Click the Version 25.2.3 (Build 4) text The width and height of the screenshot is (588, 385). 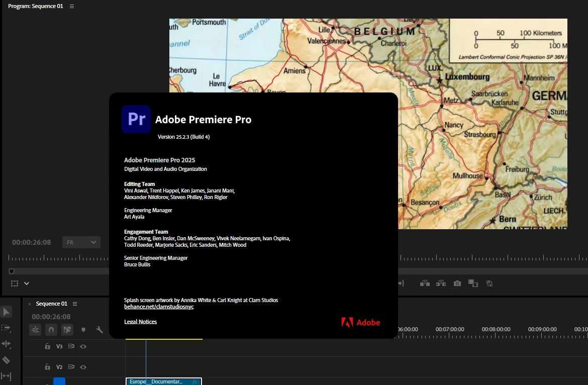tap(184, 137)
